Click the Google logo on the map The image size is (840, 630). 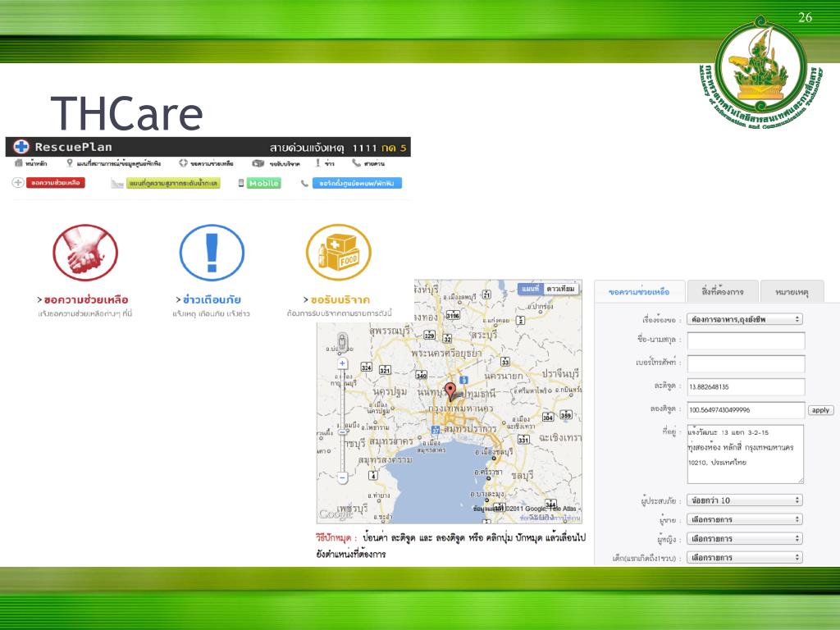point(336,514)
